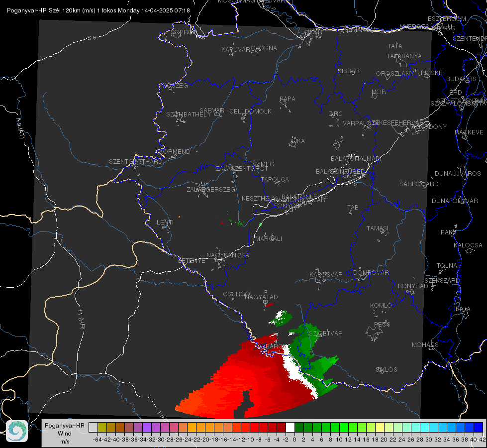Click the amber swatch between -24 and -22

(192, 427)
